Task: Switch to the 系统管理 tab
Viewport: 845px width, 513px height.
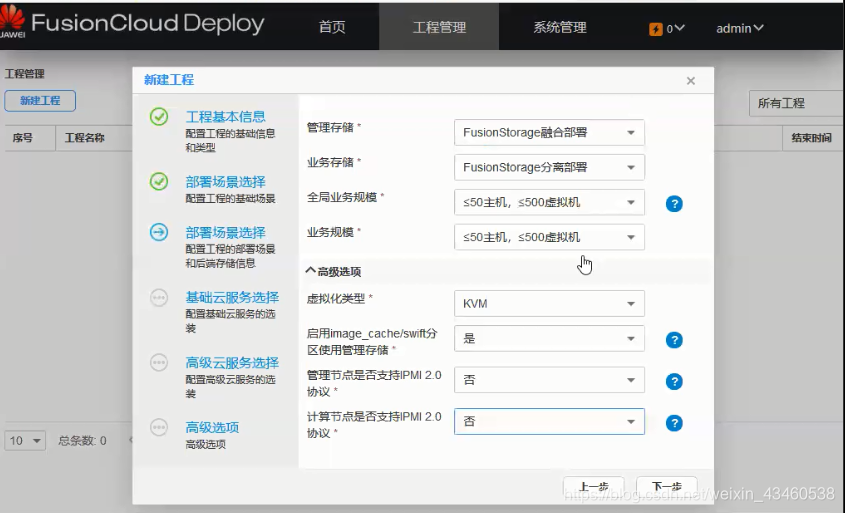Action: [x=560, y=27]
